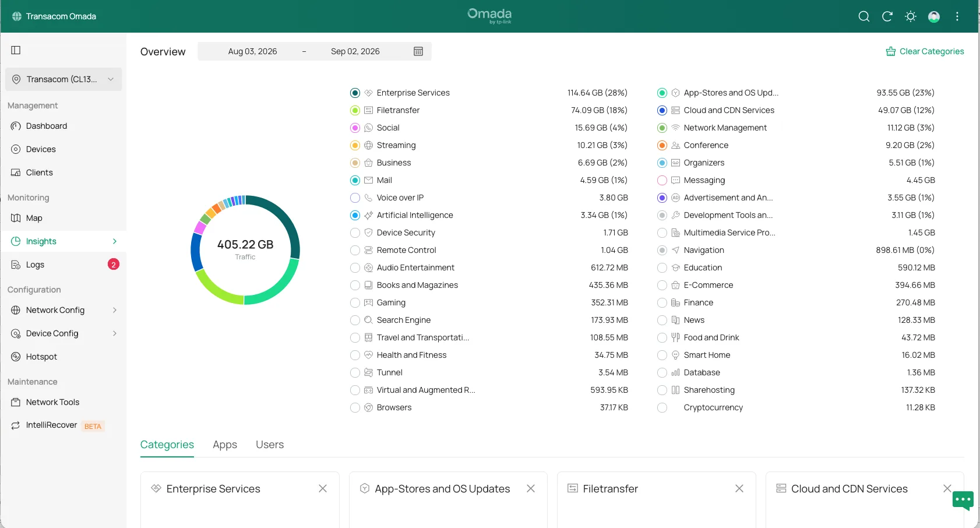Click the Clients sidebar icon
Viewport: 980px width, 528px height.
coord(16,173)
